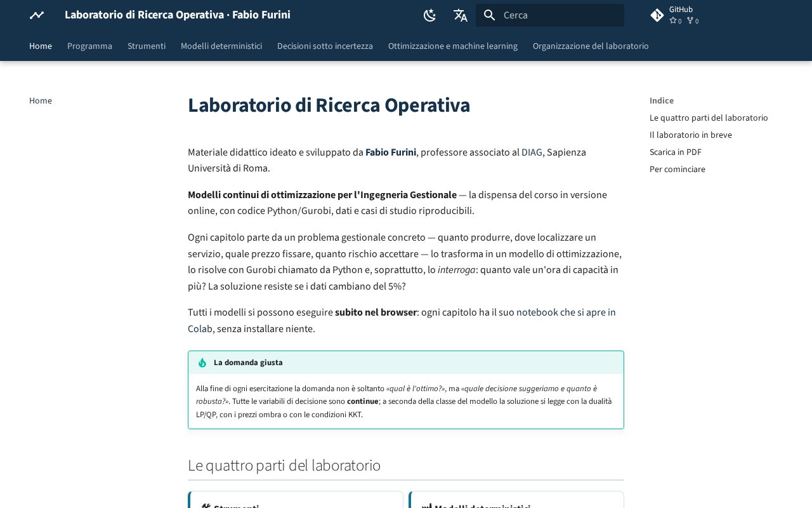Click the site logo icon in header
Image resolution: width=812 pixels, height=508 pixels.
[37, 15]
